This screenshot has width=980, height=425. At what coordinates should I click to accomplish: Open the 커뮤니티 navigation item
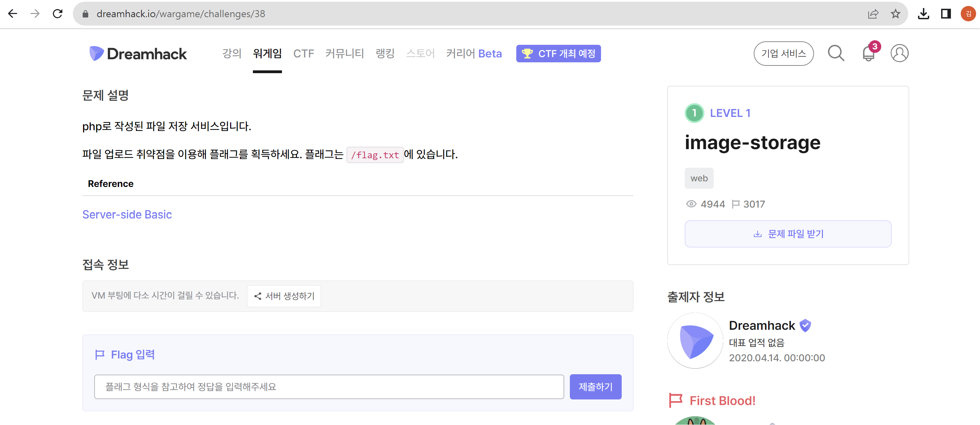click(344, 53)
